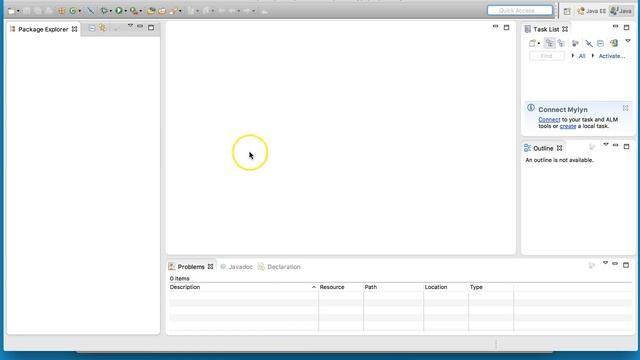
Task: Click the Open Task icon
Action: [162, 11]
